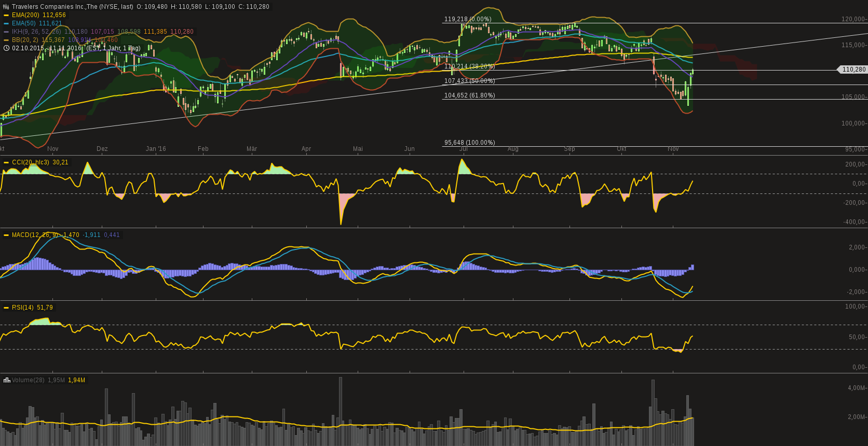The height and width of the screenshot is (446, 868).
Task: Click the 104,652 (61.80%) Fibonacci level label
Action: [x=469, y=95]
